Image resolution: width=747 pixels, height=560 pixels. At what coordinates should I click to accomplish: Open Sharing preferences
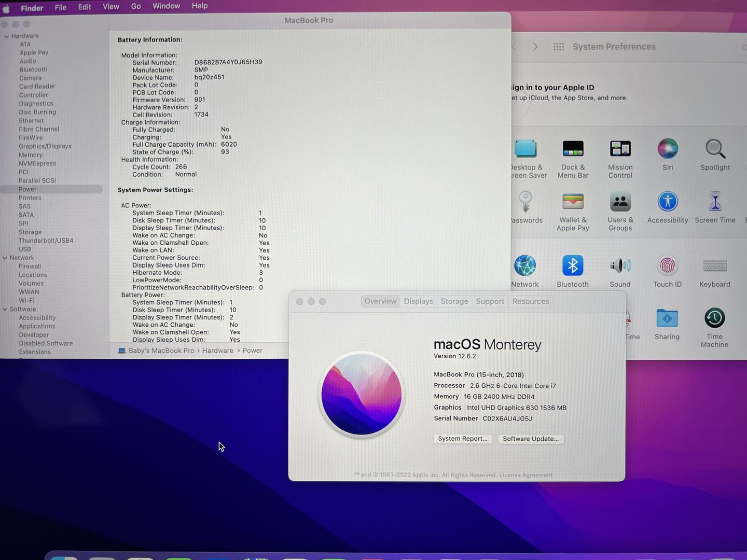[667, 324]
